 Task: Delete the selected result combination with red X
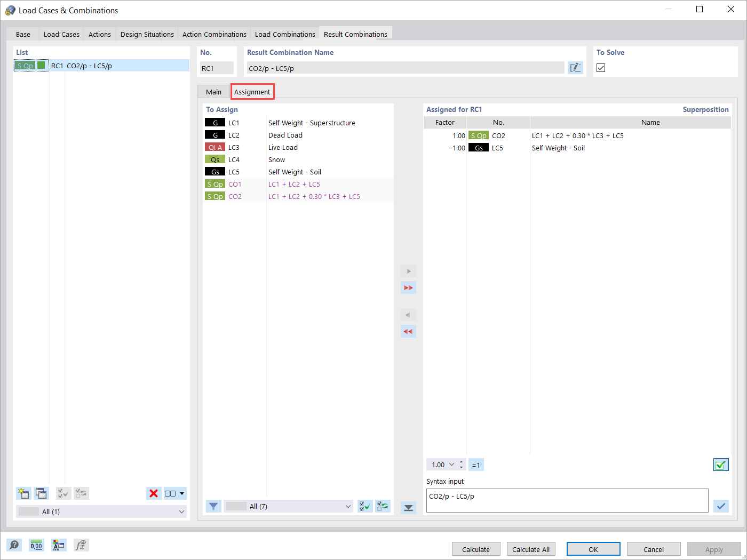click(x=154, y=493)
